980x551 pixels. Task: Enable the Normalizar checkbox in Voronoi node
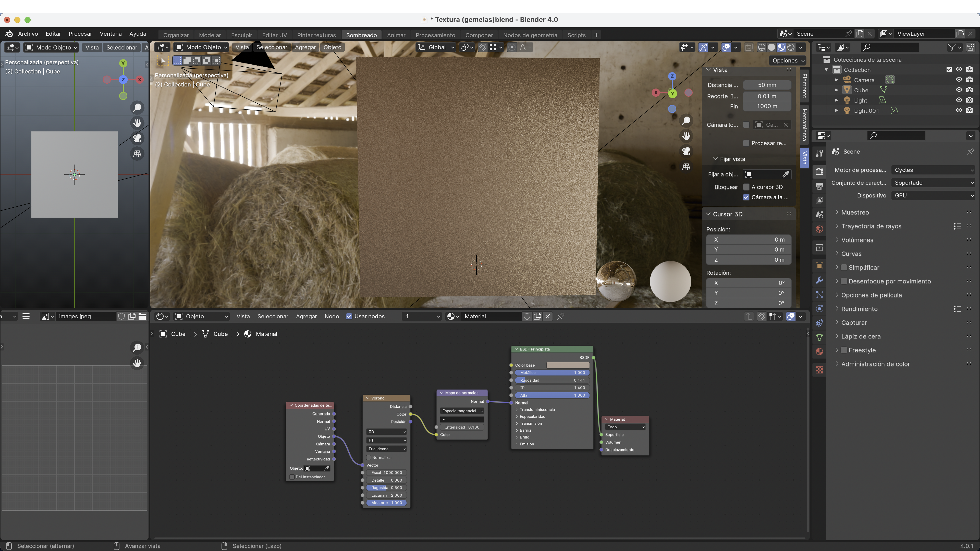pyautogui.click(x=369, y=457)
